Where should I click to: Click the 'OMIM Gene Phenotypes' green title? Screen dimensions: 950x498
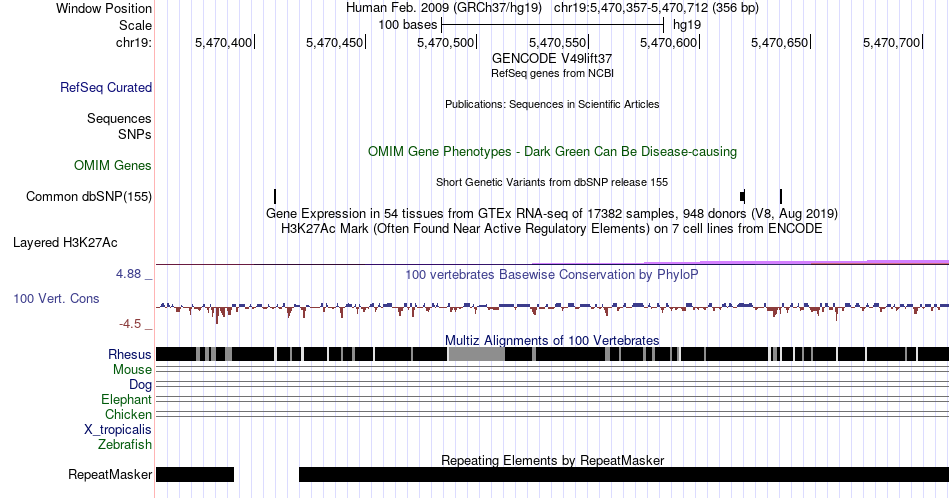point(552,151)
